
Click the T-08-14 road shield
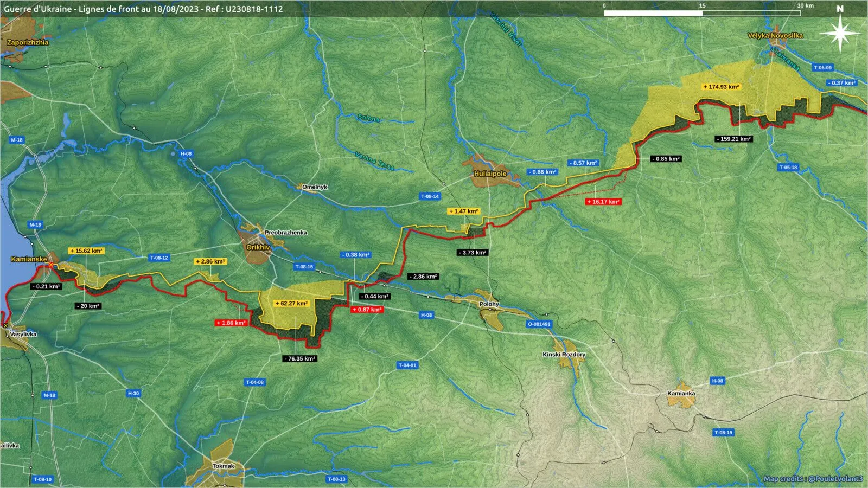pyautogui.click(x=430, y=196)
